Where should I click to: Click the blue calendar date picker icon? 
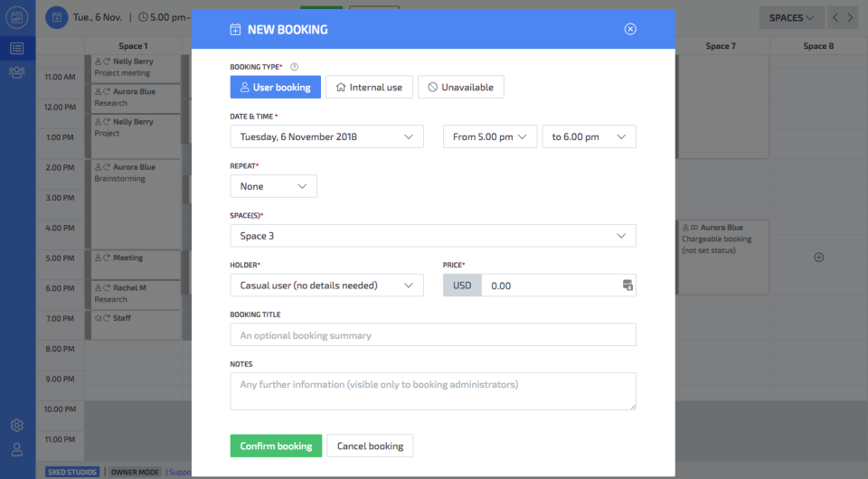56,18
